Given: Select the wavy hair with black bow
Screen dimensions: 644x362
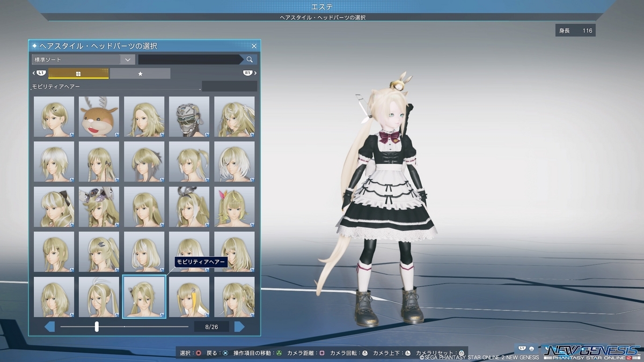Looking at the screenshot, I should pyautogui.click(x=54, y=206).
